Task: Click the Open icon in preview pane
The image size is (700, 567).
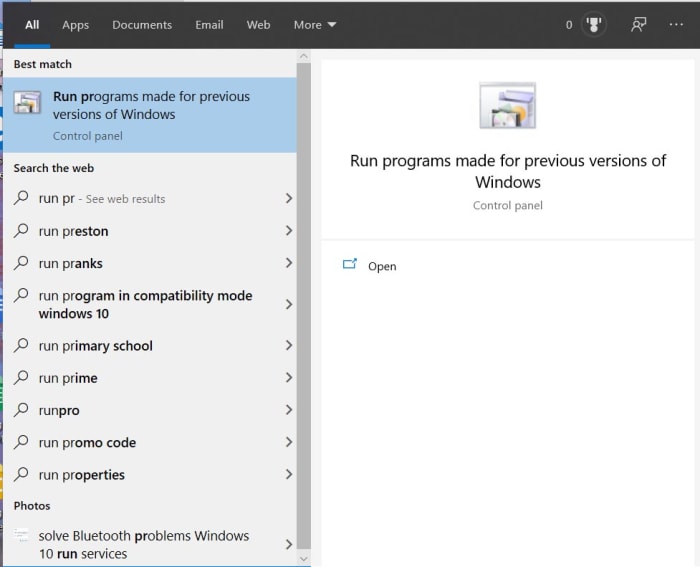Action: click(x=350, y=264)
